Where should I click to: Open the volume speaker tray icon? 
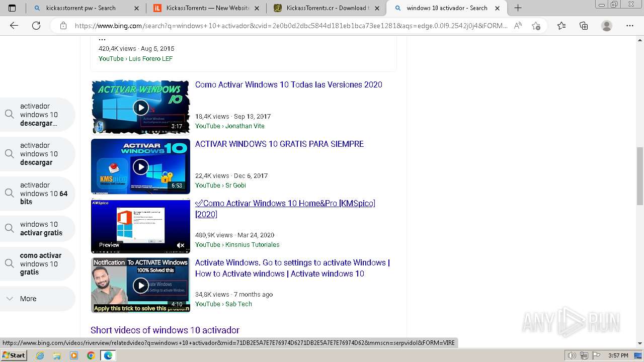pyautogui.click(x=572, y=355)
